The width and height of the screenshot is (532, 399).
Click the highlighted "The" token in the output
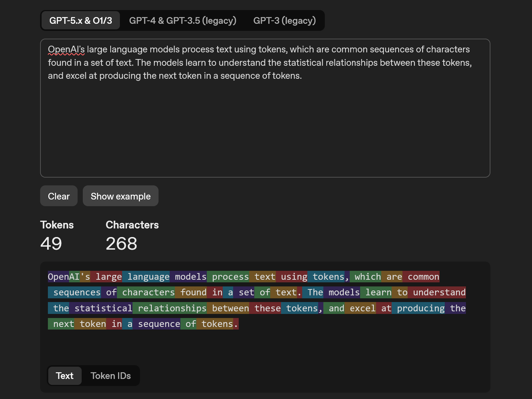tap(313, 292)
